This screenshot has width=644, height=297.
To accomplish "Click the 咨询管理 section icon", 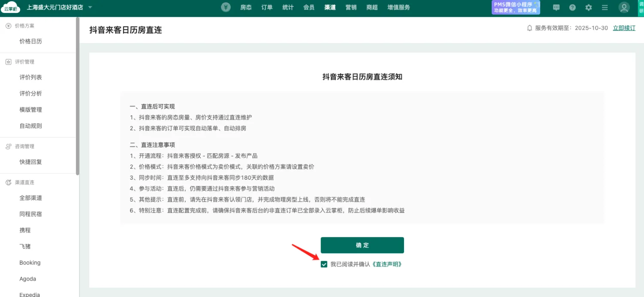I will coord(8,147).
